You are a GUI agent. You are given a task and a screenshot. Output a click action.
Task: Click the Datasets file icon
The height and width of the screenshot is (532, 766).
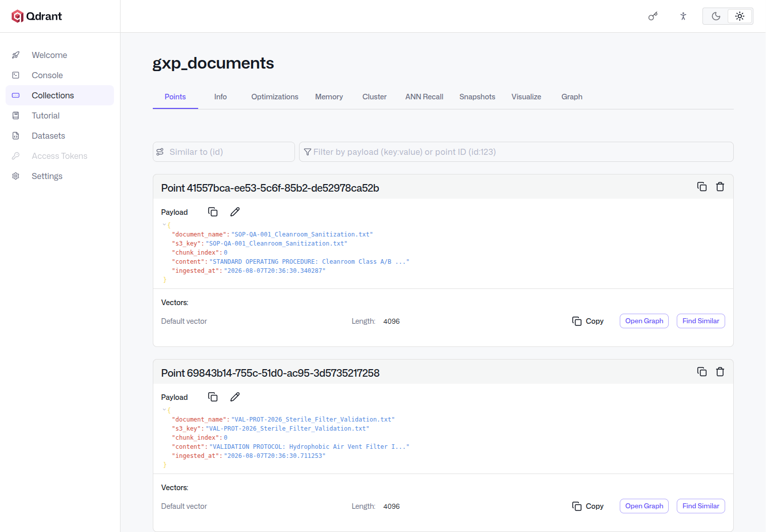point(16,136)
